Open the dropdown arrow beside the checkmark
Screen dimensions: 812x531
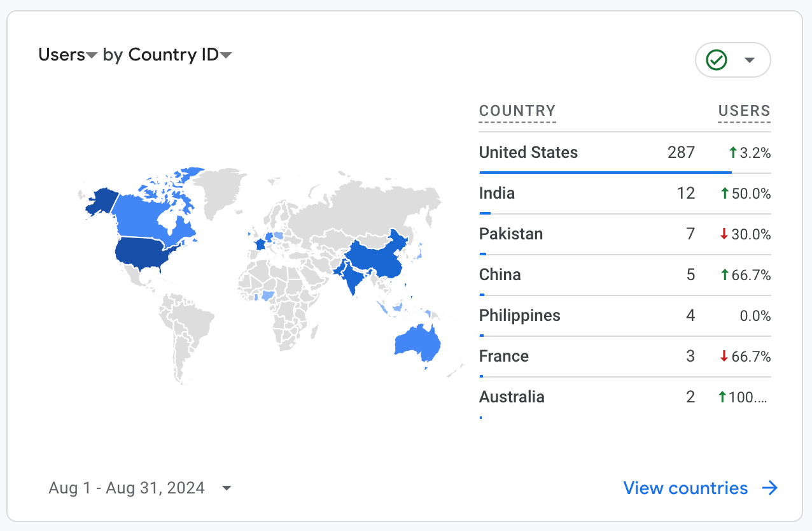750,60
